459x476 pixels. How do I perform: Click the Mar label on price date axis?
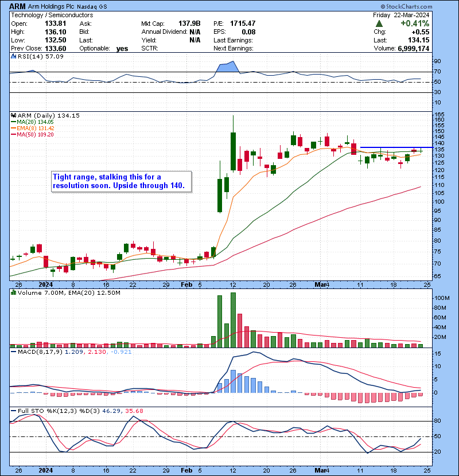pos(320,285)
